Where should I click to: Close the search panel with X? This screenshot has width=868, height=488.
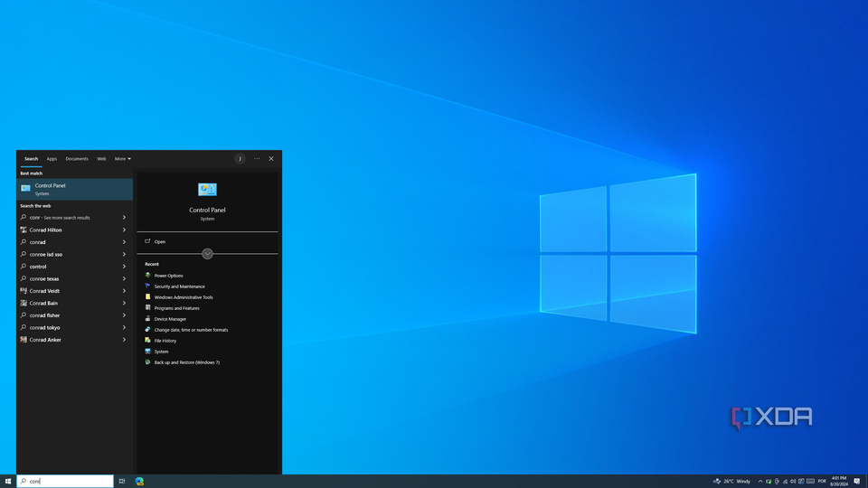pyautogui.click(x=271, y=159)
